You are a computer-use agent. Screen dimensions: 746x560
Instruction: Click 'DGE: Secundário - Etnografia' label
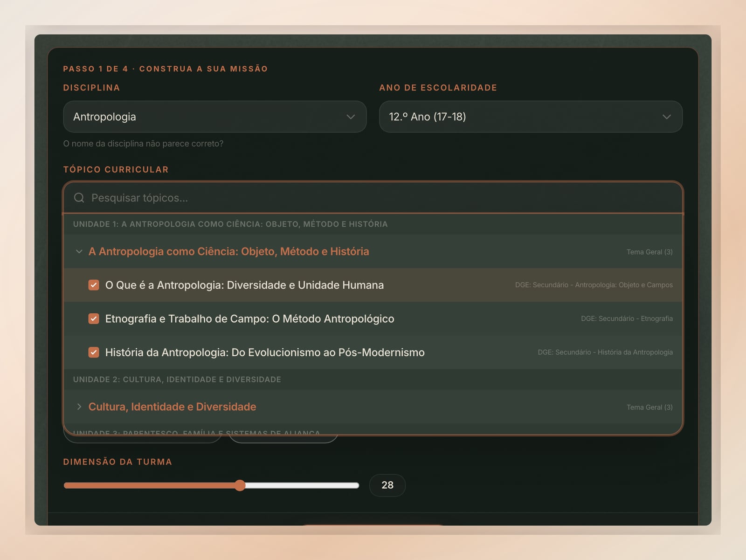[627, 318]
